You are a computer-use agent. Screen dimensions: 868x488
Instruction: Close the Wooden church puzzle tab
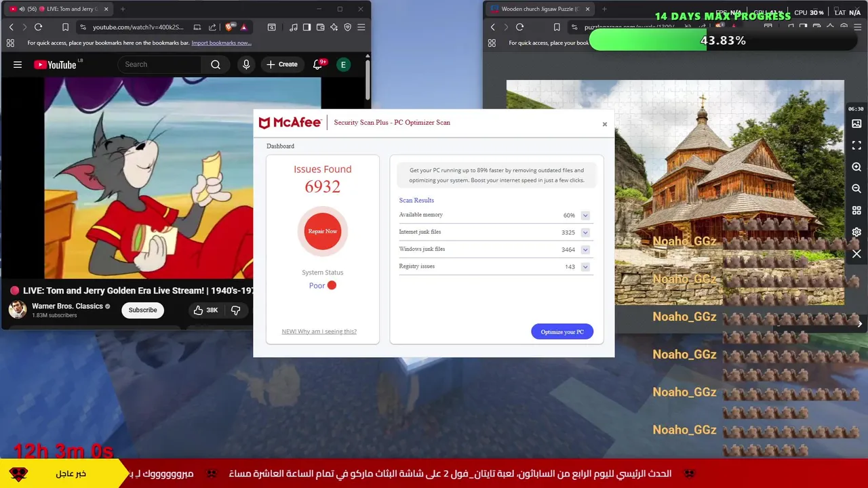click(x=587, y=9)
